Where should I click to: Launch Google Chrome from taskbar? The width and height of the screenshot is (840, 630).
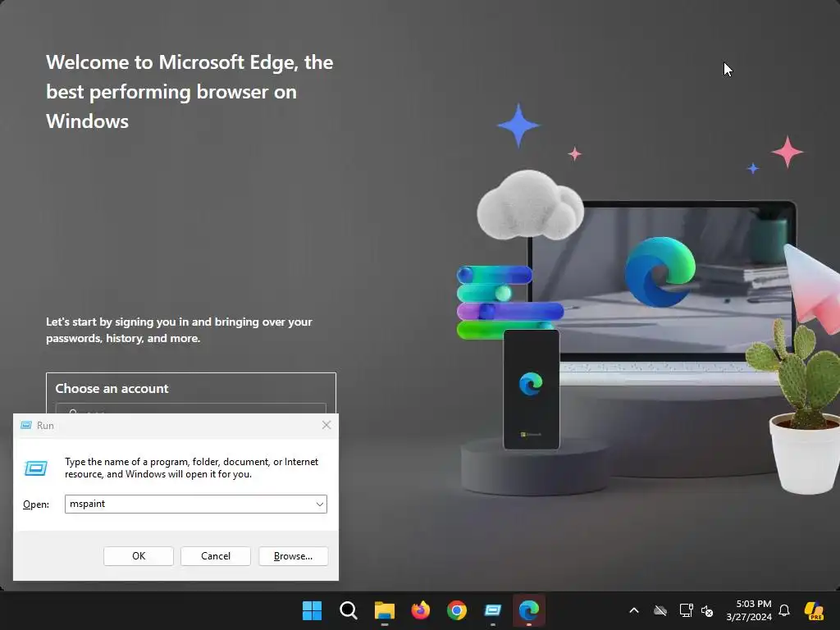[456, 610]
